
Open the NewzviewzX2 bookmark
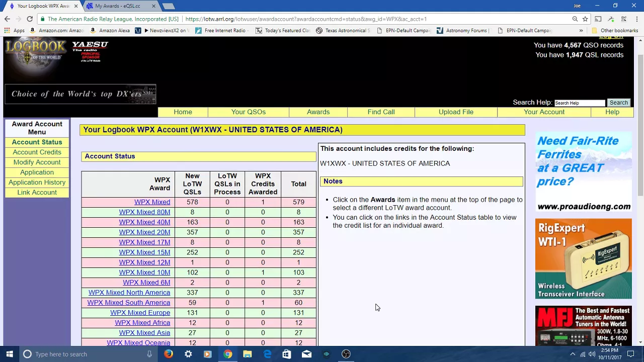[162, 31]
